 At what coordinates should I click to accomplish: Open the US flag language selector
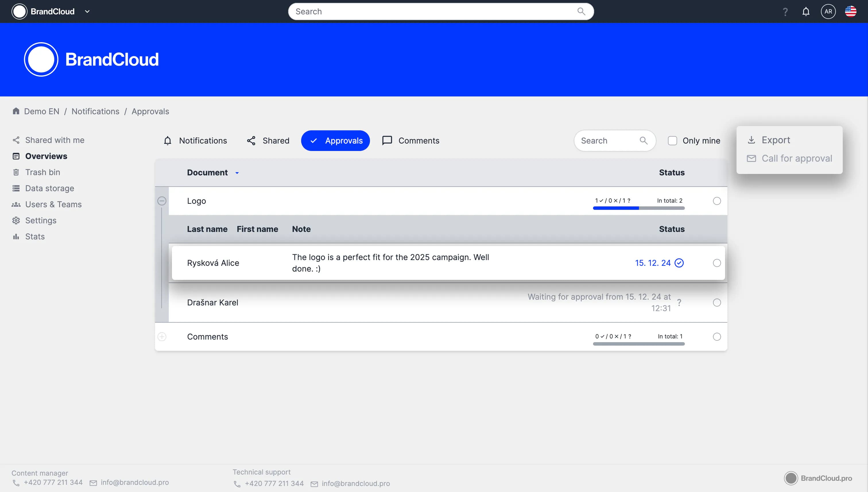click(x=850, y=11)
